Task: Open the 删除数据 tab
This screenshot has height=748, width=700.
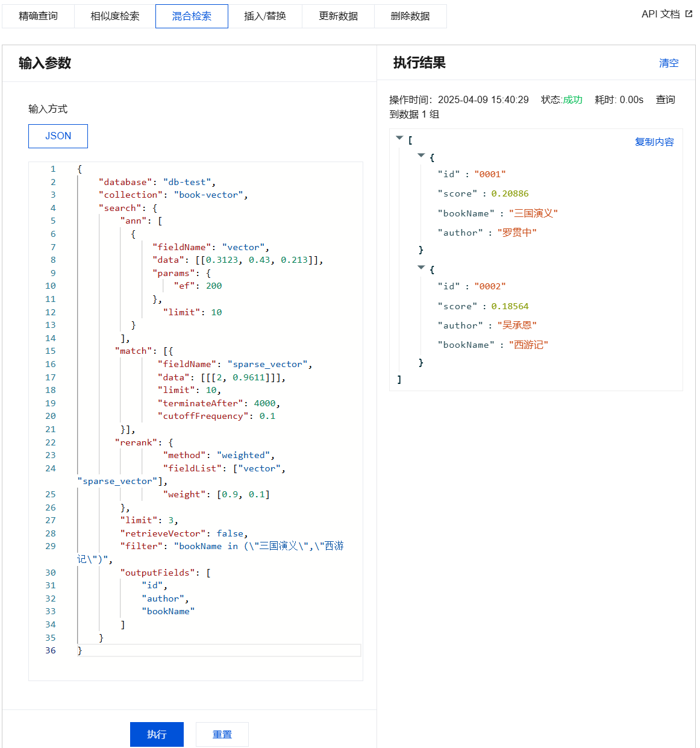Action: coord(410,16)
